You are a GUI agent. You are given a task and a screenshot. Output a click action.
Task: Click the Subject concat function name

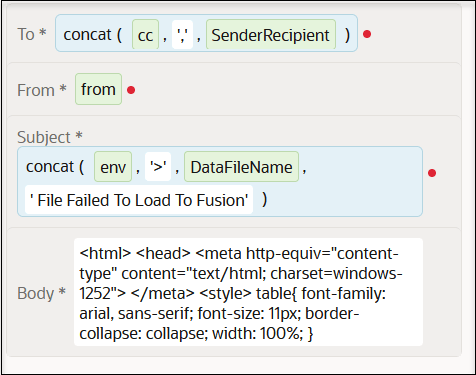(x=50, y=167)
